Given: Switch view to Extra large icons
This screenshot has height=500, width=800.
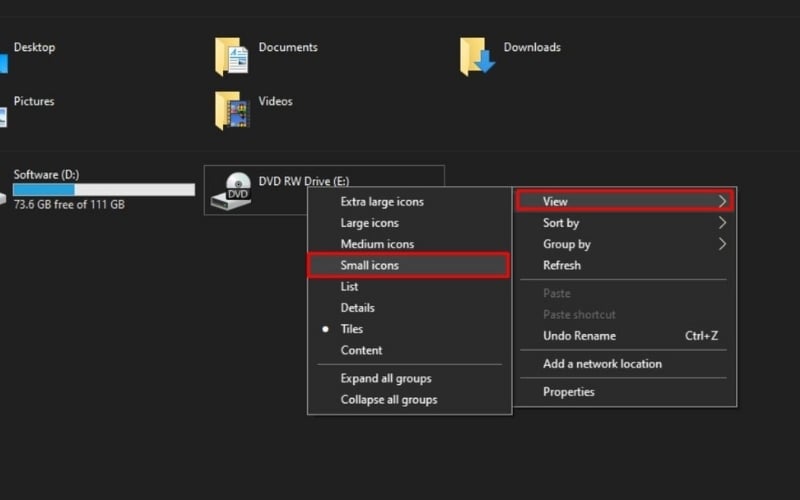Looking at the screenshot, I should pyautogui.click(x=409, y=202).
